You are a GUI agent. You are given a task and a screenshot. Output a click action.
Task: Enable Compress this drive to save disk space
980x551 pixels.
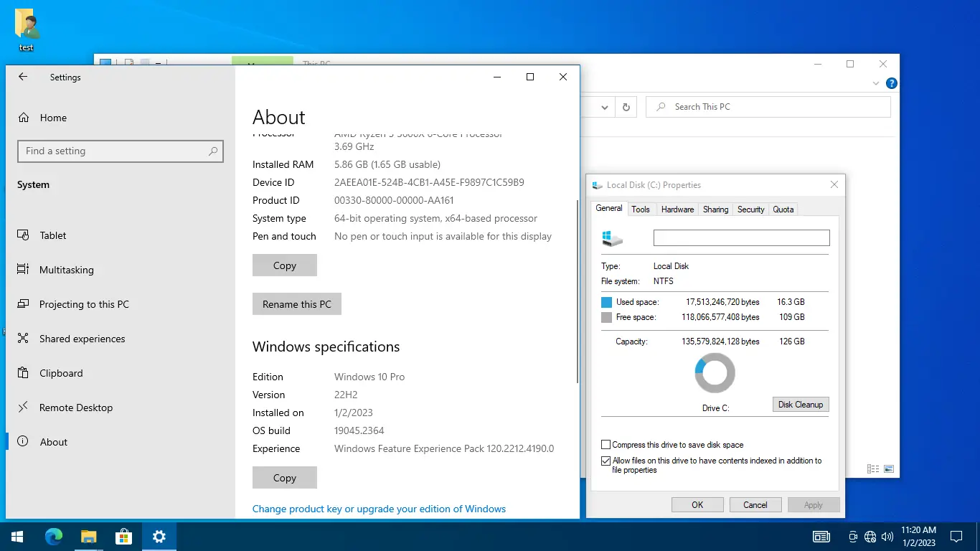pyautogui.click(x=606, y=444)
